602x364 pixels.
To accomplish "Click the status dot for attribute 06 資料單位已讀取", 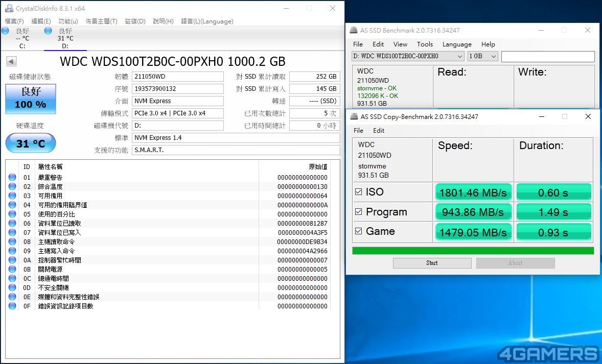I will 12,223.
